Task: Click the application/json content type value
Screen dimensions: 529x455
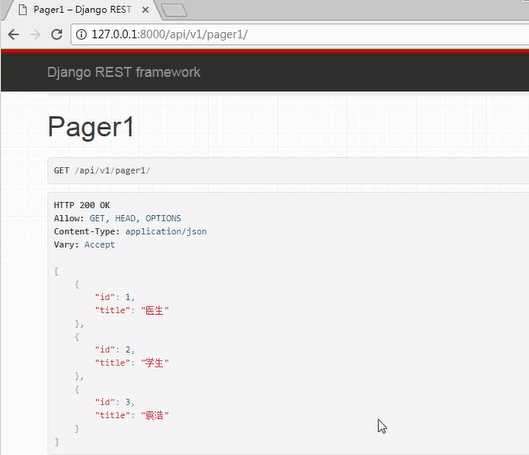Action: tap(166, 231)
